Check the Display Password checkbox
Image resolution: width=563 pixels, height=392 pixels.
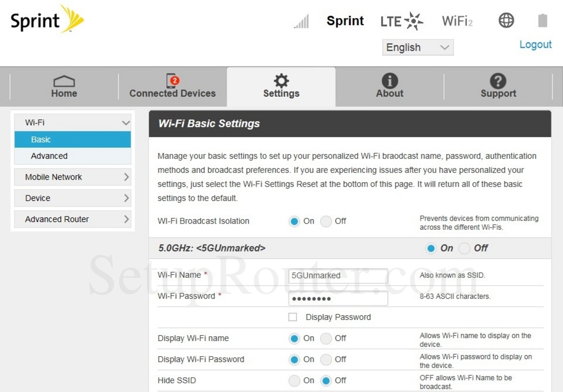coord(293,317)
